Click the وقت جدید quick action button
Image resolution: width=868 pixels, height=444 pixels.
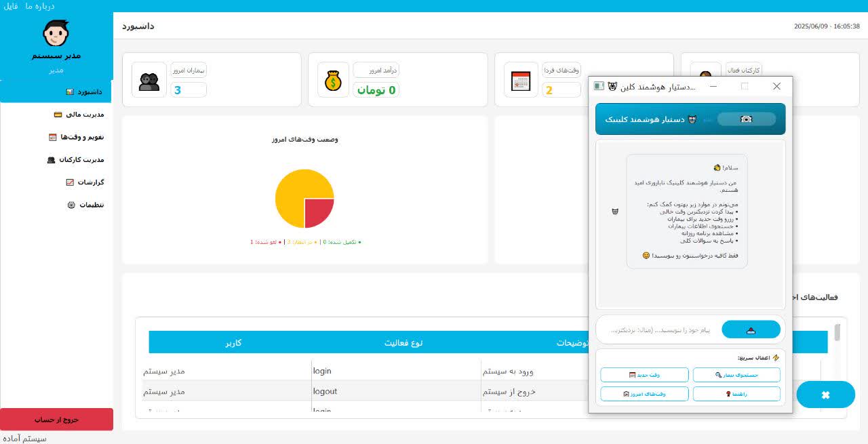(x=644, y=375)
